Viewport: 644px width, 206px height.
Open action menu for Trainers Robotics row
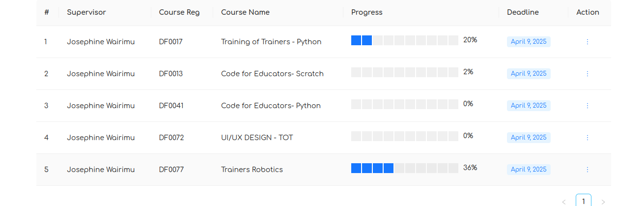coord(587,170)
